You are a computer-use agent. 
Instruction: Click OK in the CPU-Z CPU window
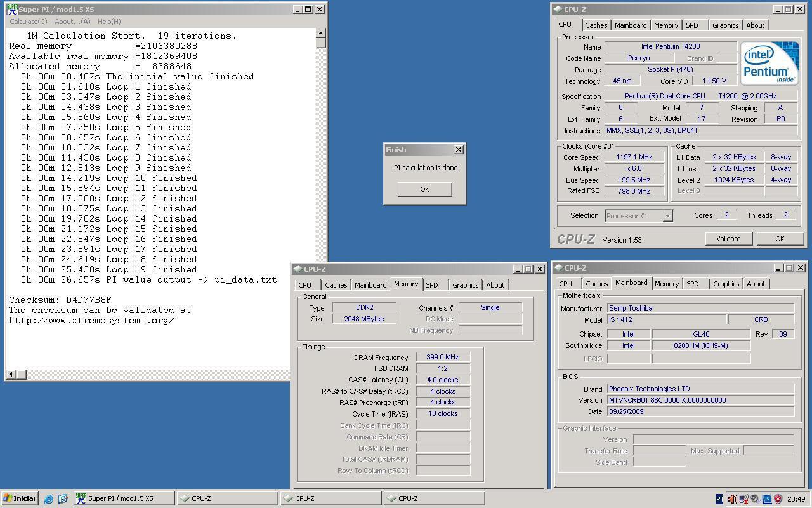point(780,239)
